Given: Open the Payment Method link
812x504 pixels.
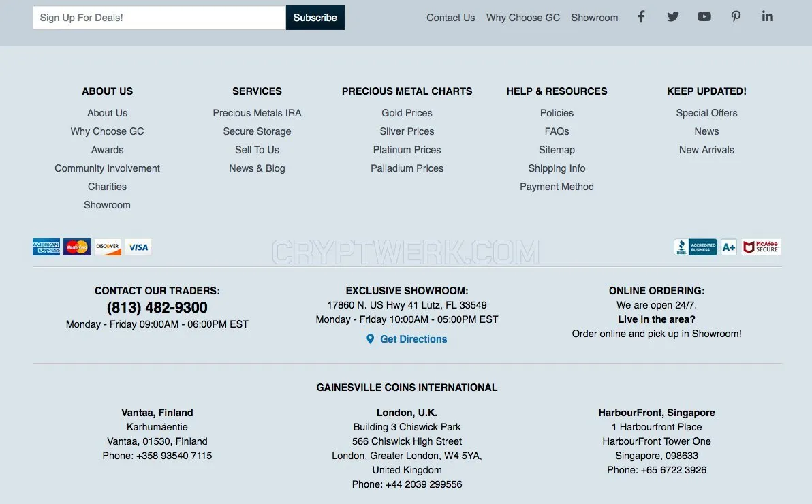Looking at the screenshot, I should (x=557, y=187).
